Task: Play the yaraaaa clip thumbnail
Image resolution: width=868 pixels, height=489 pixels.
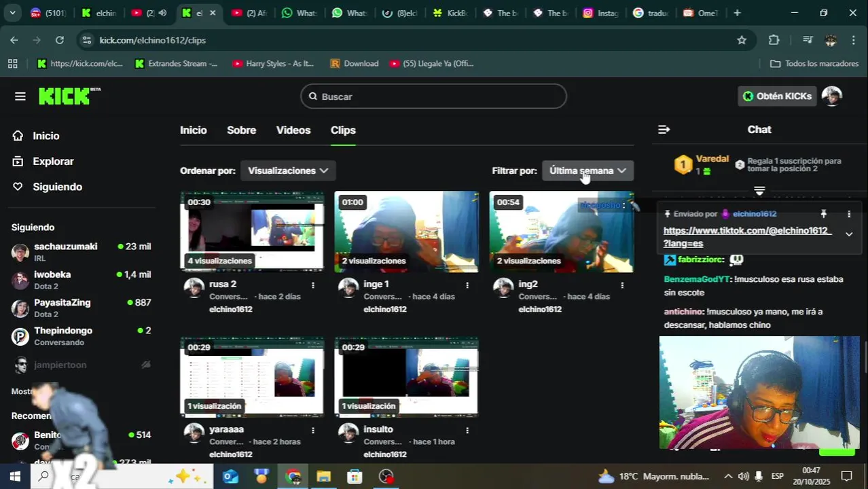Action: click(251, 377)
